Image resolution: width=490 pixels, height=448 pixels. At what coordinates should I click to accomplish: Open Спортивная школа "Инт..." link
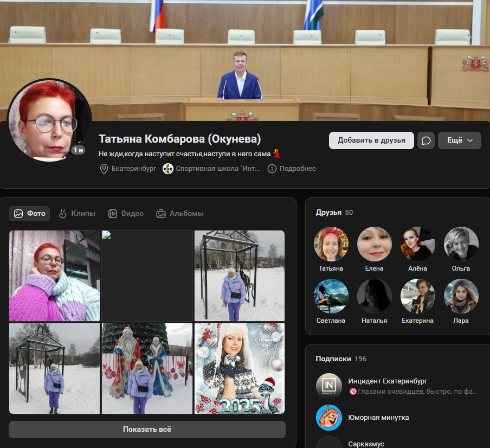tap(217, 169)
